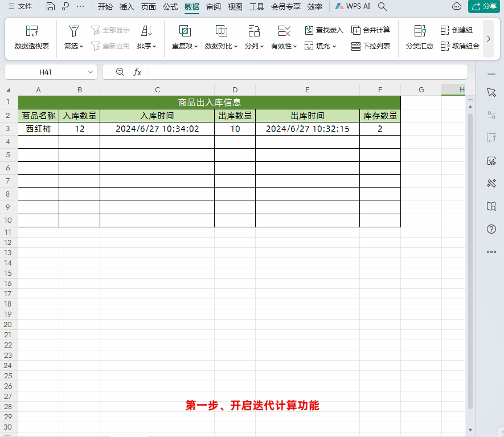This screenshot has height=437, width=504.
Task: Switch to the 审阅 tab
Action: point(214,7)
